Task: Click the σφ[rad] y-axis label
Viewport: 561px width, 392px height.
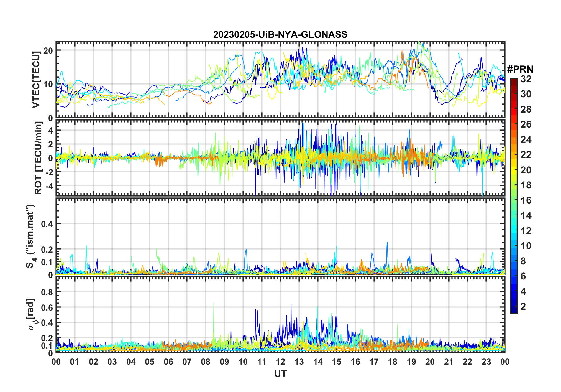Action: pyautogui.click(x=32, y=314)
